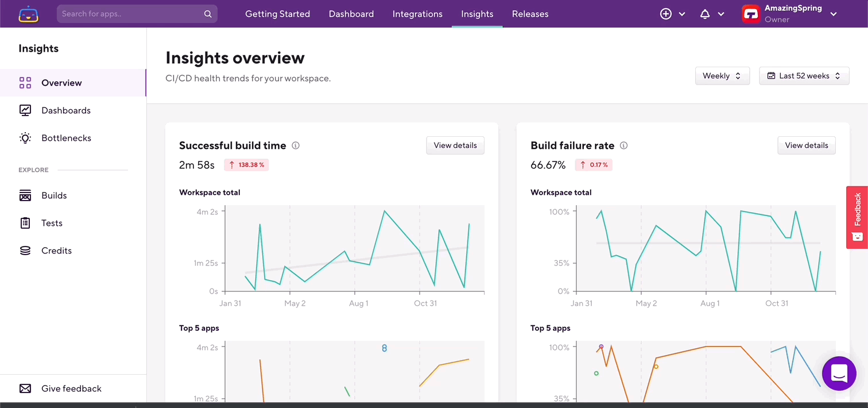Open notifications via the bell icon
The width and height of the screenshot is (868, 408).
coord(705,13)
